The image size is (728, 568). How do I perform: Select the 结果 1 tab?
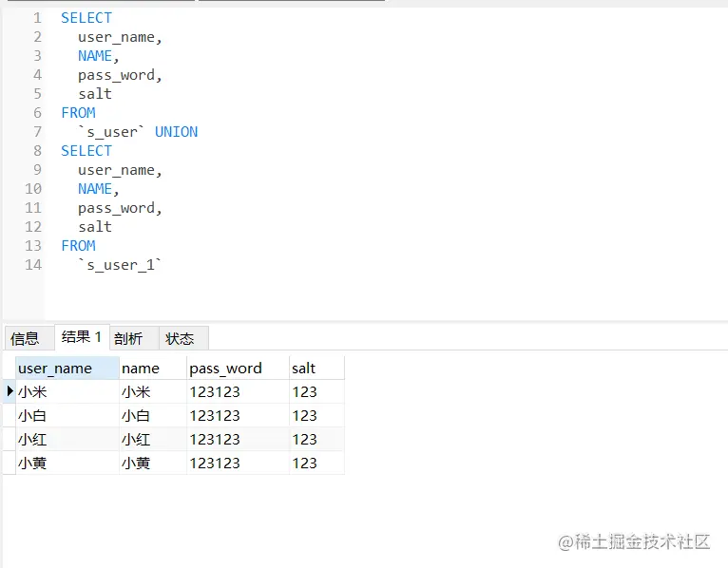(x=81, y=337)
